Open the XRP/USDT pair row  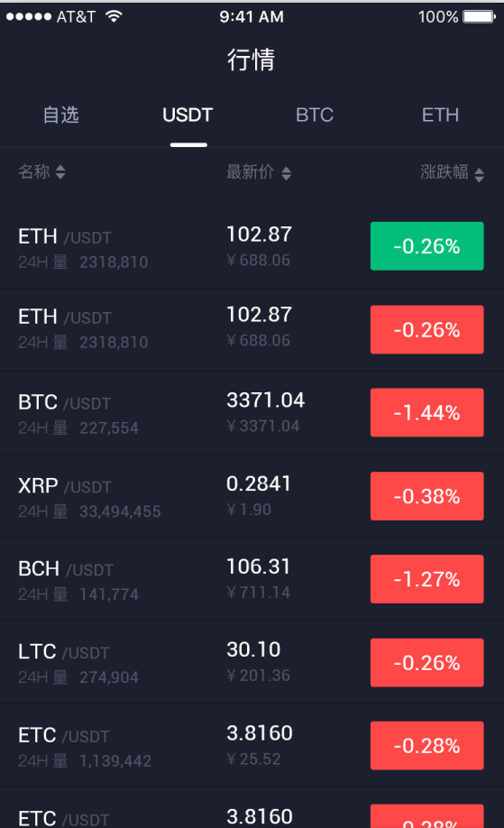pyautogui.click(x=252, y=496)
